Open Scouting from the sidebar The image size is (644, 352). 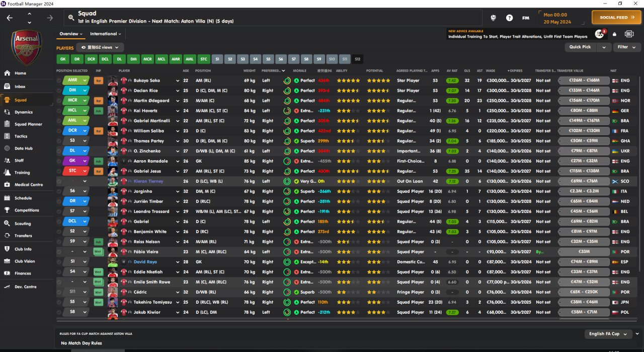click(27, 224)
